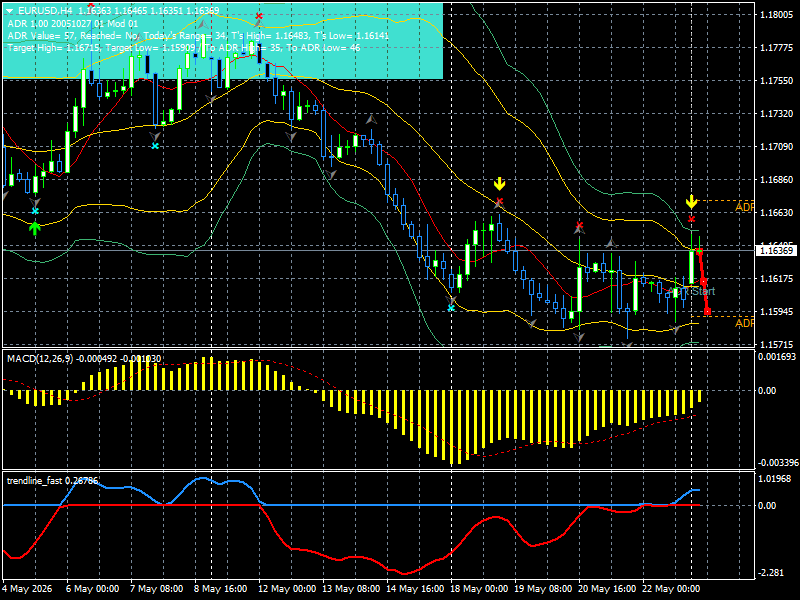Click the 1.17775 price axis label

tap(777, 47)
